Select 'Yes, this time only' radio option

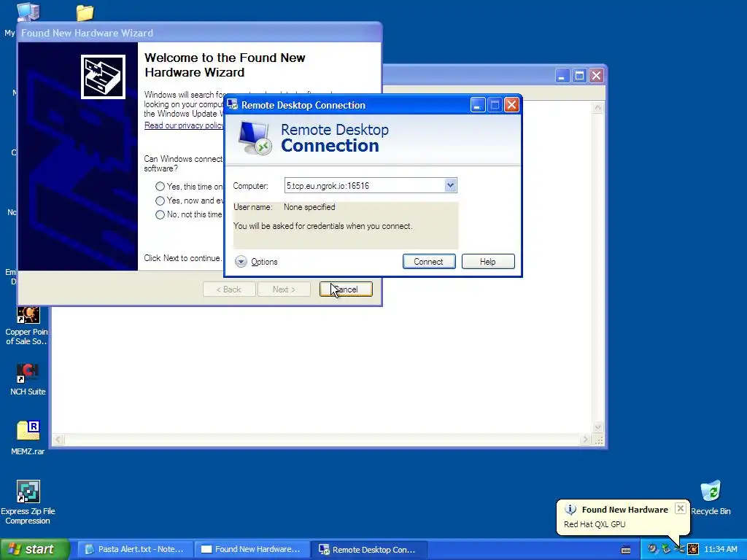point(160,187)
